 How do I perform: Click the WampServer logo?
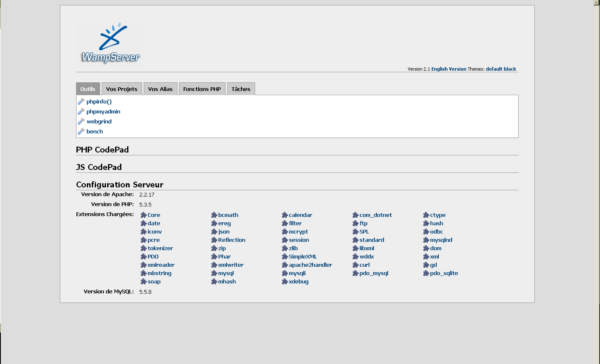click(x=110, y=43)
